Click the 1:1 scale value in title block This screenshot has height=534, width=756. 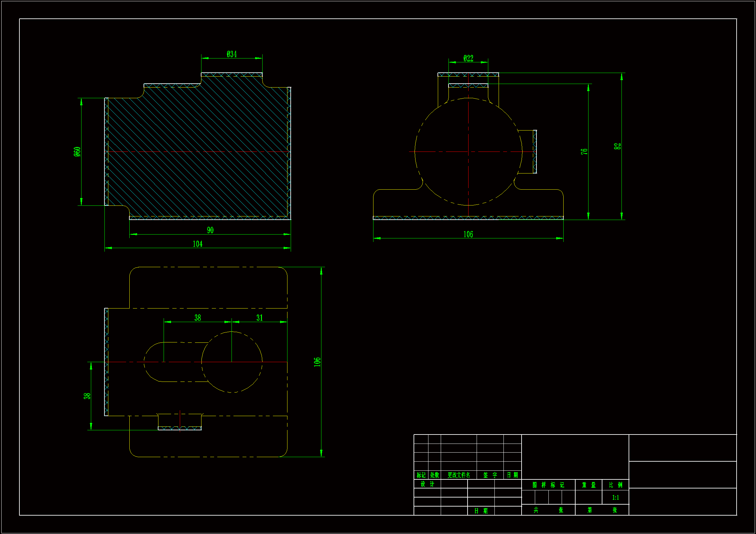pyautogui.click(x=615, y=497)
